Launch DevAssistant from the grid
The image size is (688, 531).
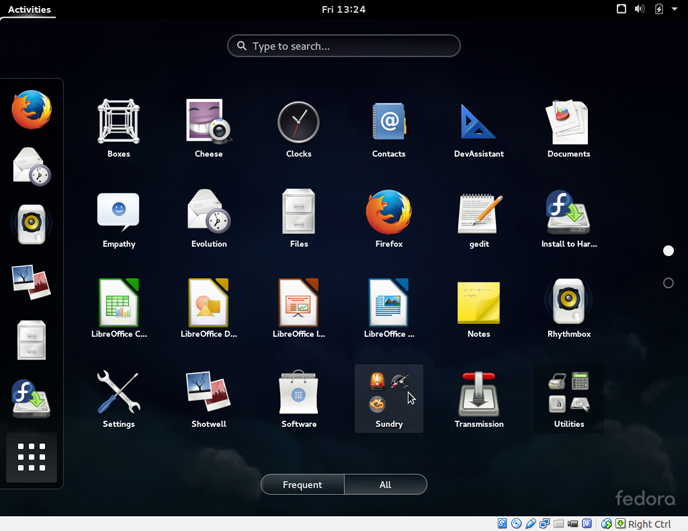pos(478,123)
